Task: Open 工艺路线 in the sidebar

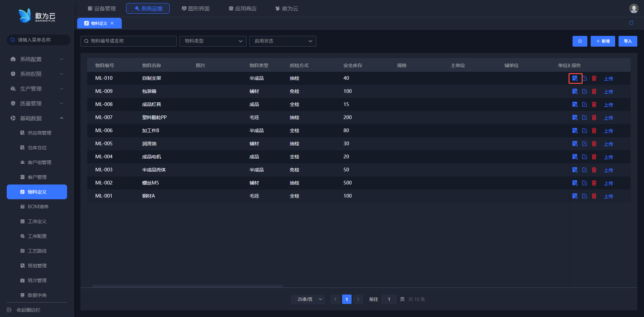Action: coord(37,251)
